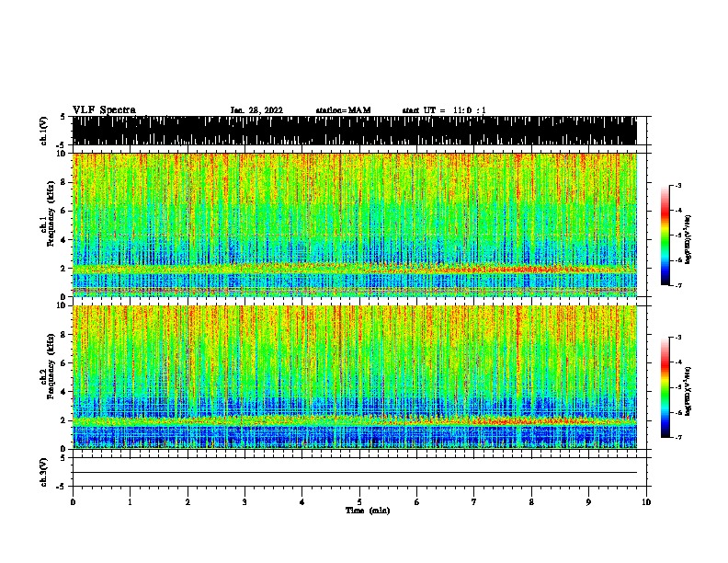The image size is (728, 563).
Task: Click the "ch.3(V)" axis label
Action: 43,472
